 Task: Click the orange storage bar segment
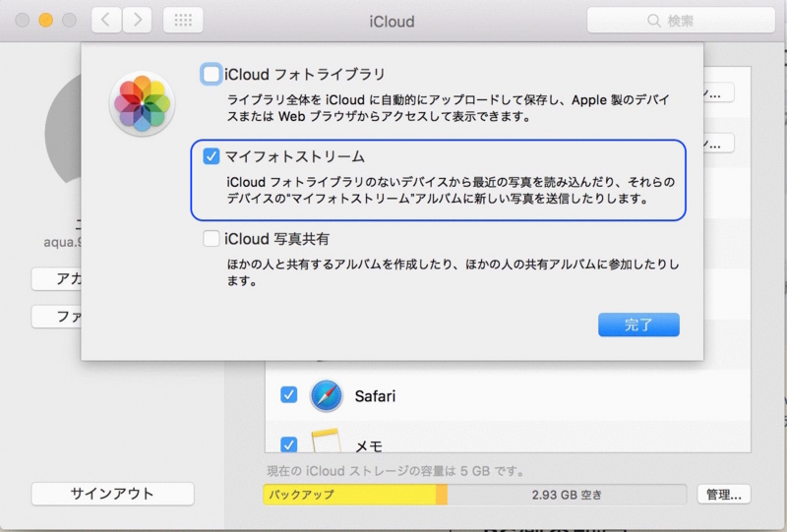pyautogui.click(x=442, y=495)
